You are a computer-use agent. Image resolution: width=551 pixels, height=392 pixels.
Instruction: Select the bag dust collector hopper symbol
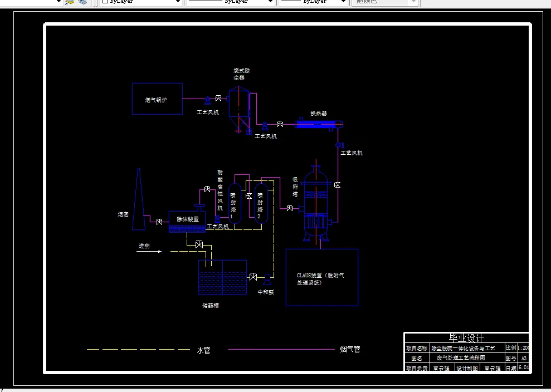pyautogui.click(x=240, y=109)
